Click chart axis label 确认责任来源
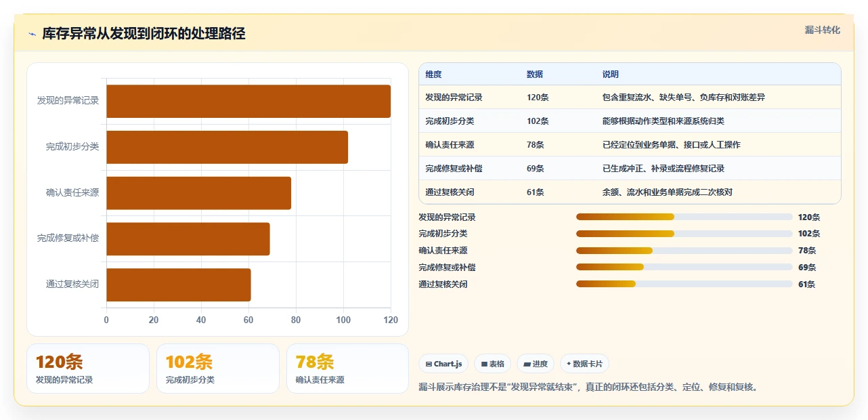This screenshot has height=420, width=868. 72,193
